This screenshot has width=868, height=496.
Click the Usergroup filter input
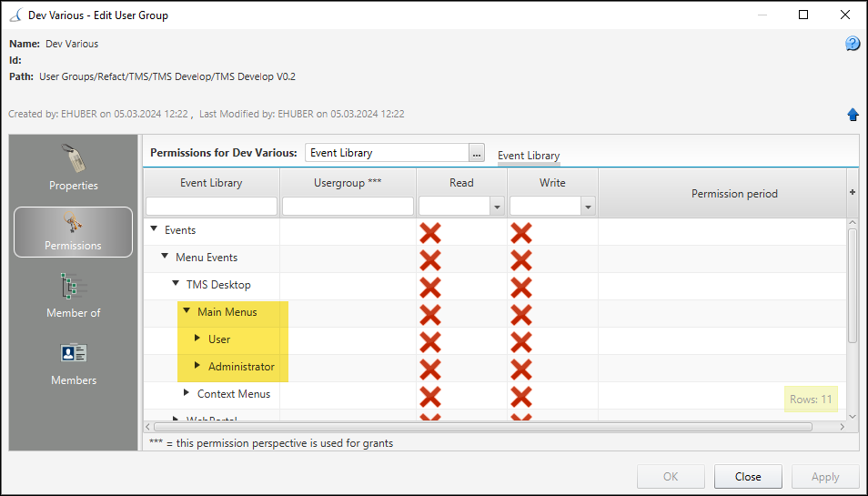coord(348,206)
